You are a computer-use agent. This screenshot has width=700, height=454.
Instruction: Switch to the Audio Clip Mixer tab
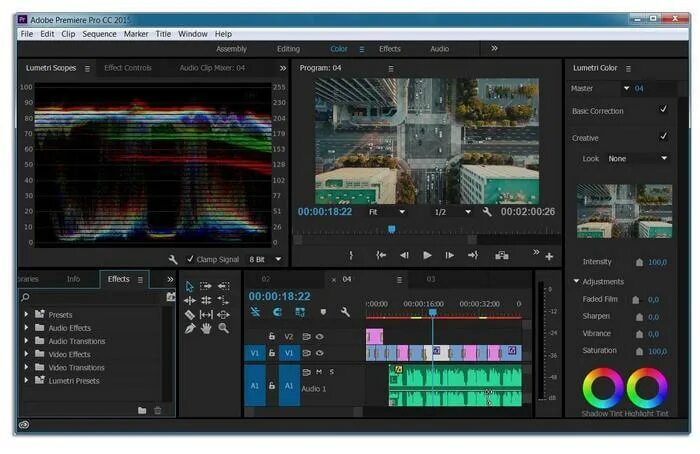(212, 68)
